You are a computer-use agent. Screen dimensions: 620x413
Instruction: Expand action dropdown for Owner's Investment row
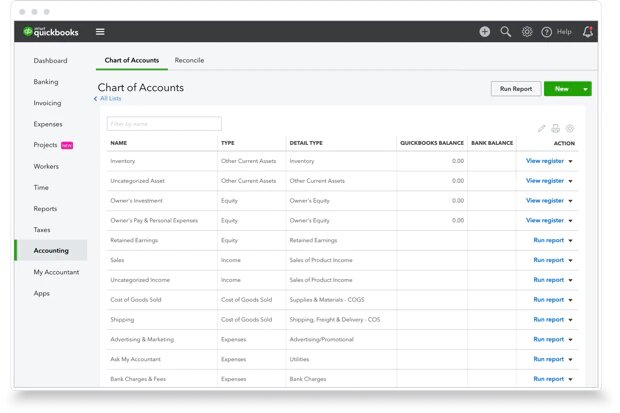(570, 201)
